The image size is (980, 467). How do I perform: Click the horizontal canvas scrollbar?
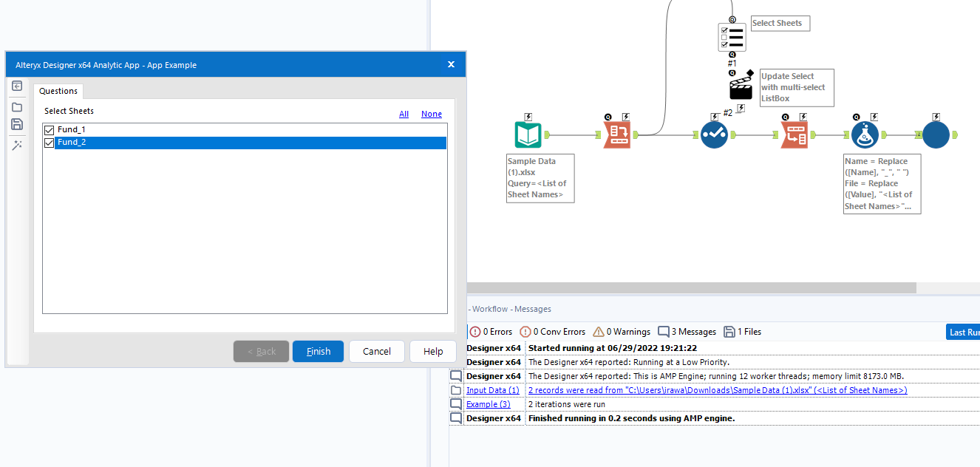(x=691, y=286)
